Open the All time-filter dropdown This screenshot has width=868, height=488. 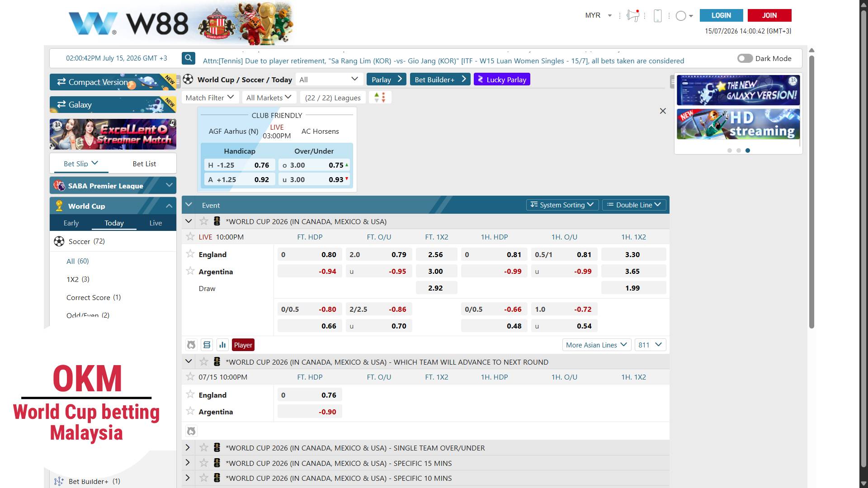pyautogui.click(x=329, y=79)
